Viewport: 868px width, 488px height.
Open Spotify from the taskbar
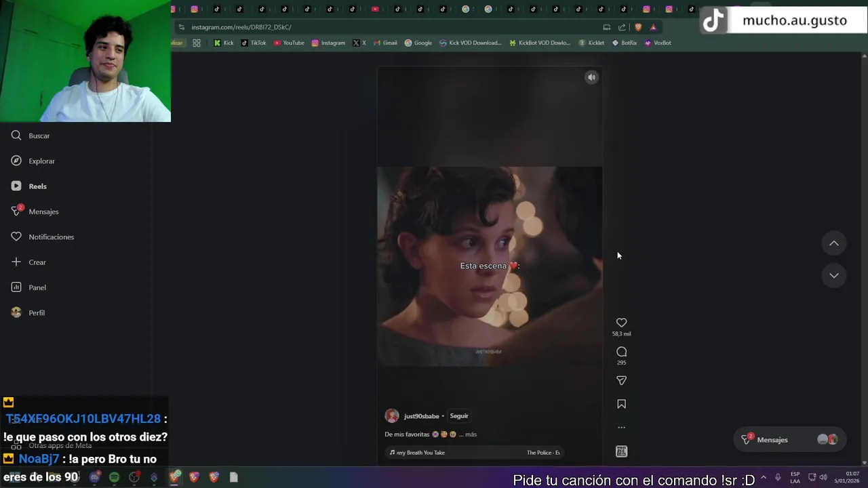point(114,477)
